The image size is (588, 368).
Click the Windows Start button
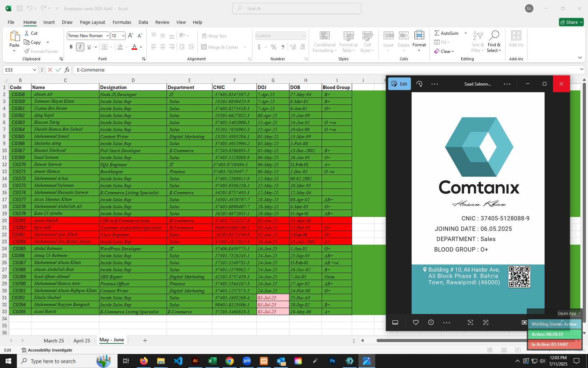pyautogui.click(x=8, y=361)
